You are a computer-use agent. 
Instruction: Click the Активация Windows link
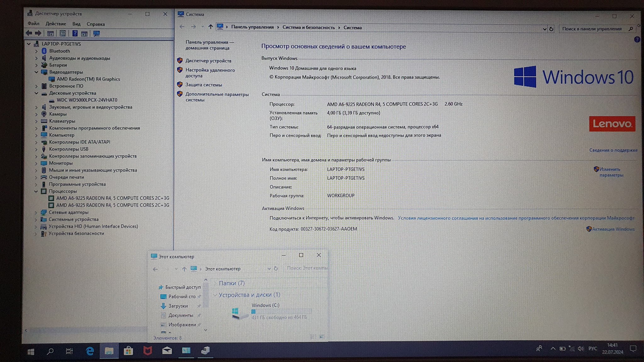613,229
